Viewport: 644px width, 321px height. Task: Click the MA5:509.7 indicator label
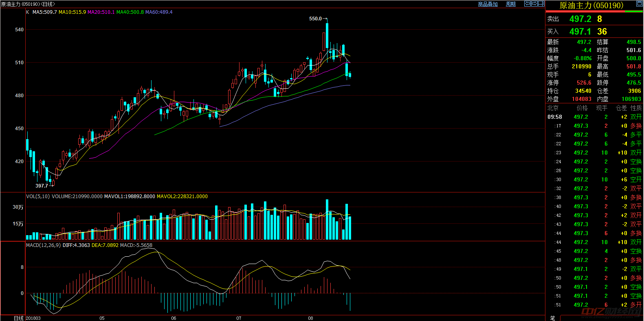44,12
